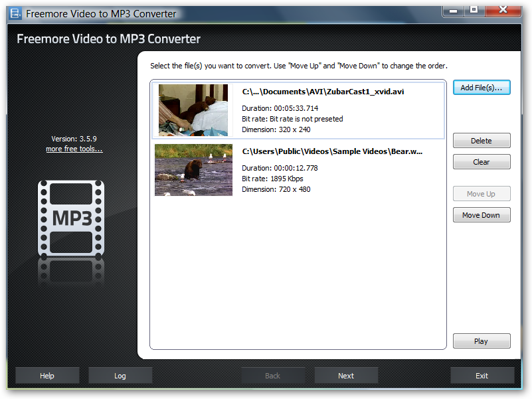Click the MP3 film strip logo

71,218
